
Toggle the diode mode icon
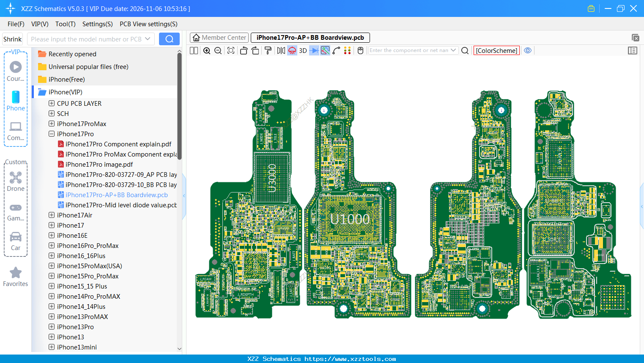[x=314, y=51]
